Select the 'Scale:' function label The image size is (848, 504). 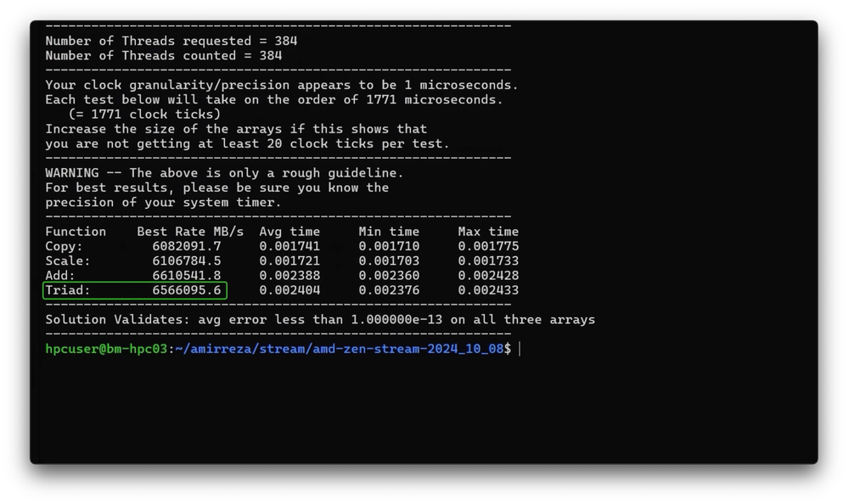pyautogui.click(x=68, y=260)
